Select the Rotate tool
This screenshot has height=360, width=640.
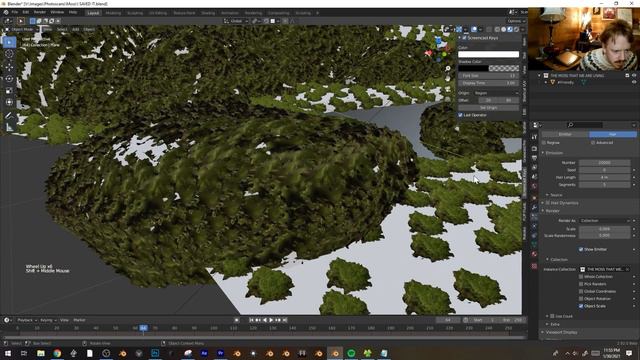[9, 79]
